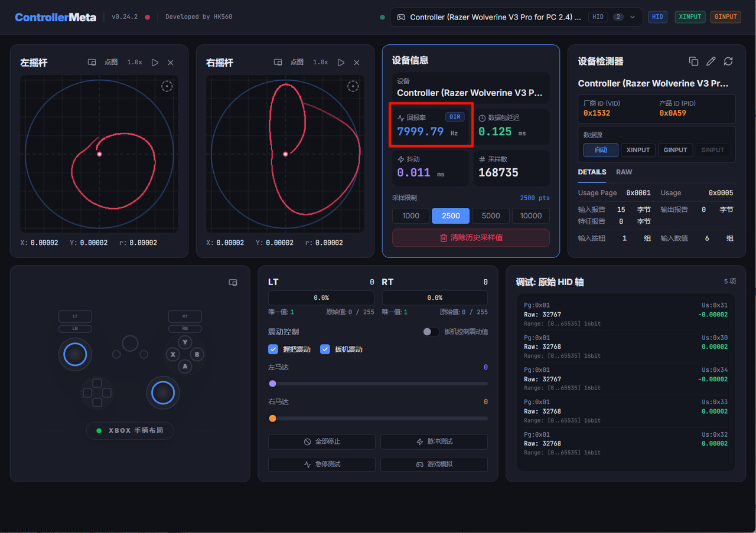Pop out the 左摇杆 panel window icon
756x533 pixels.
point(92,63)
